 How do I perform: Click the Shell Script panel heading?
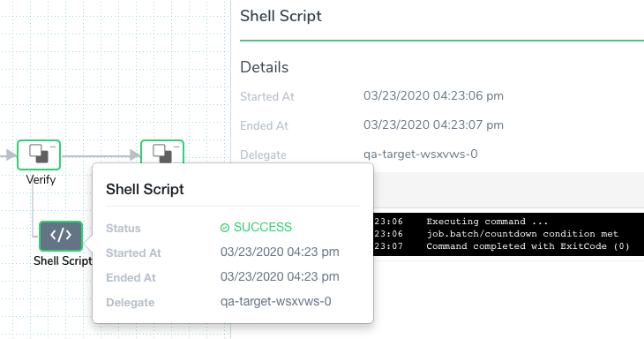[x=281, y=16]
